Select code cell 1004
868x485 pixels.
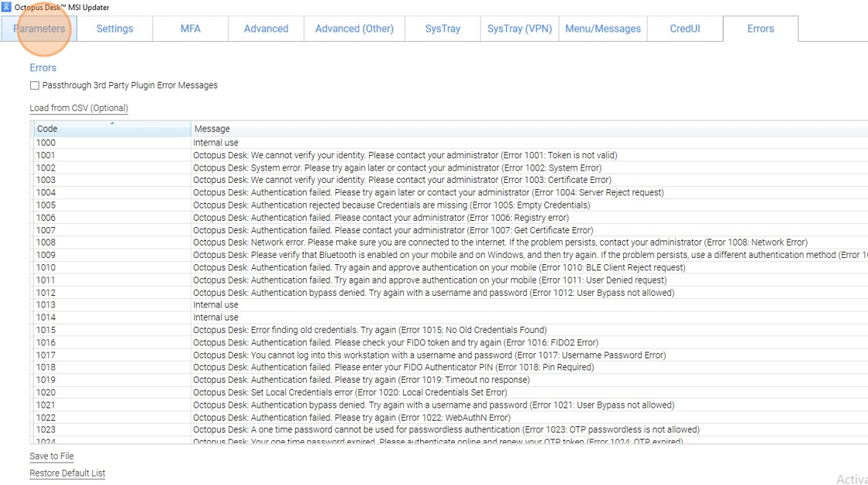(x=111, y=193)
